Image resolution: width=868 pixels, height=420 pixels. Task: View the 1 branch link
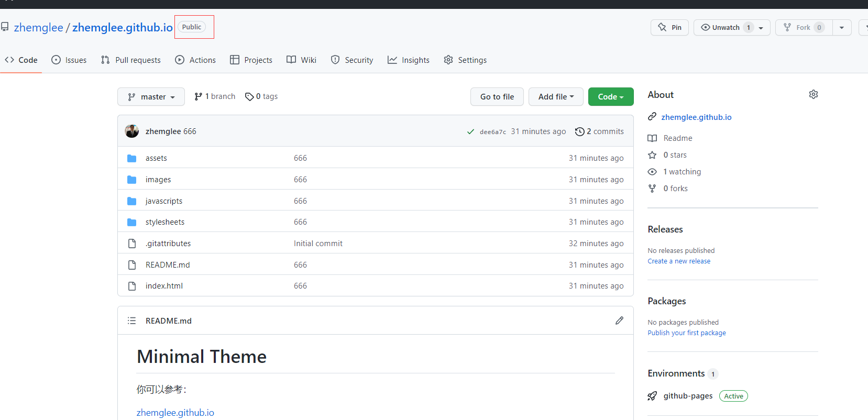tap(215, 96)
